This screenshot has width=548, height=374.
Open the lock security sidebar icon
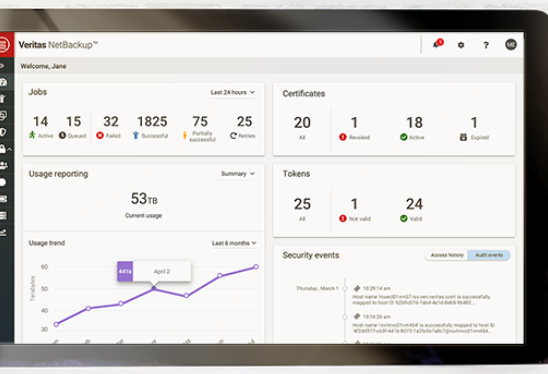click(x=3, y=149)
